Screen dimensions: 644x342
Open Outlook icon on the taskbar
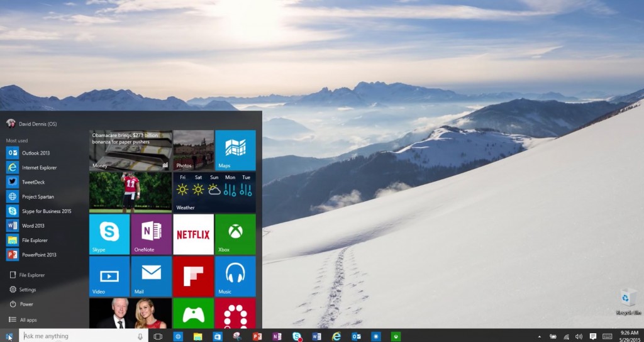pos(356,336)
